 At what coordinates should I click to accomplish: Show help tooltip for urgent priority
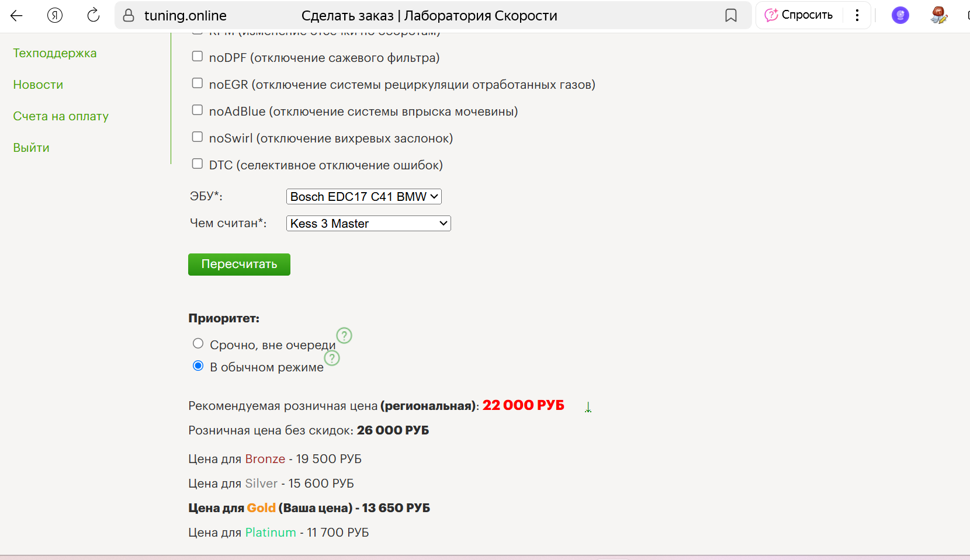click(344, 336)
